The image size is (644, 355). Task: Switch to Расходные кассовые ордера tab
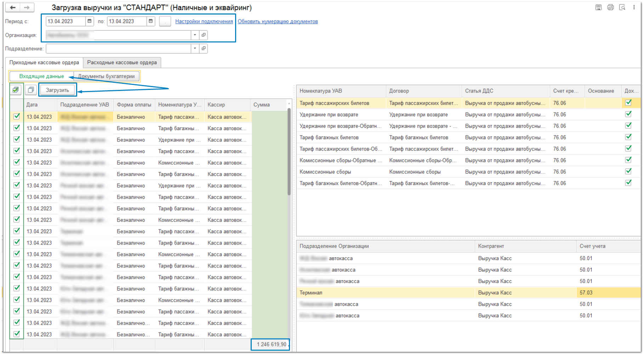coord(122,63)
